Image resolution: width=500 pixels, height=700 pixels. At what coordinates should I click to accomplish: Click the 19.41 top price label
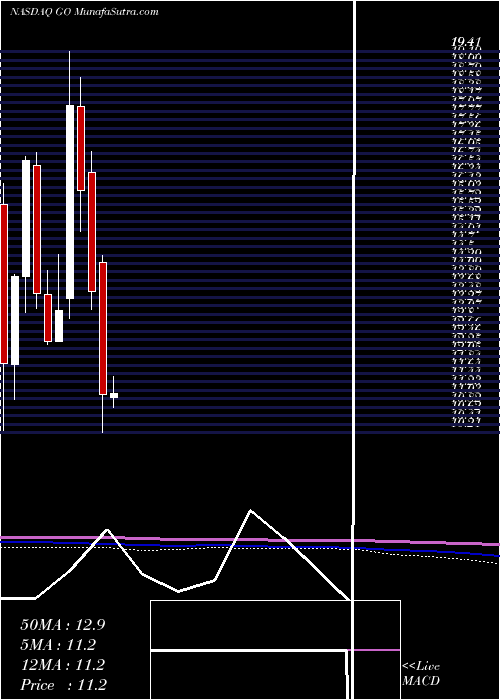click(x=466, y=42)
